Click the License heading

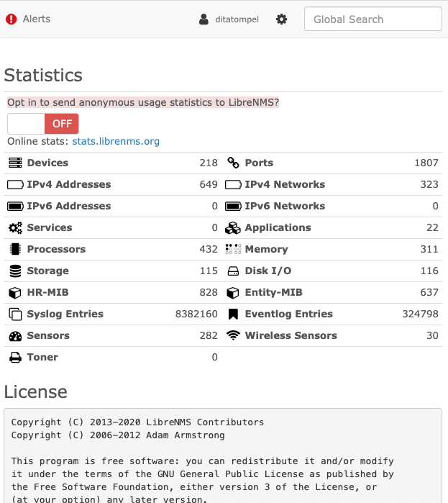35,392
